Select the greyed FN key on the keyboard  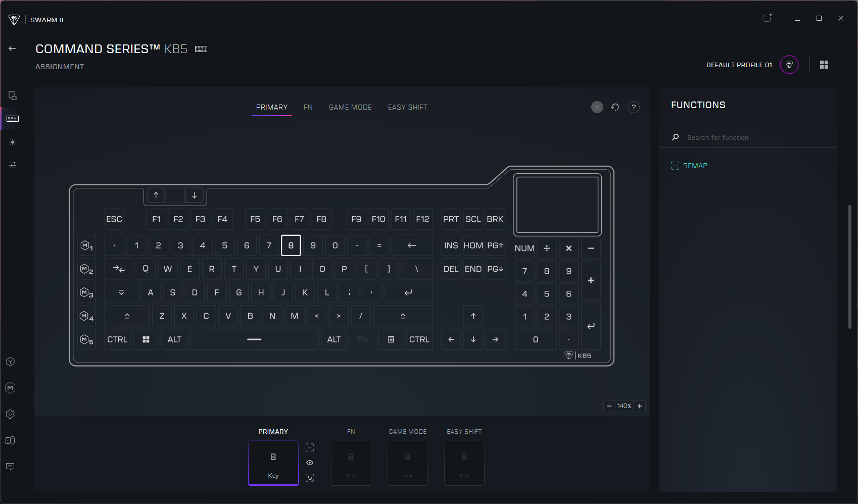(362, 339)
